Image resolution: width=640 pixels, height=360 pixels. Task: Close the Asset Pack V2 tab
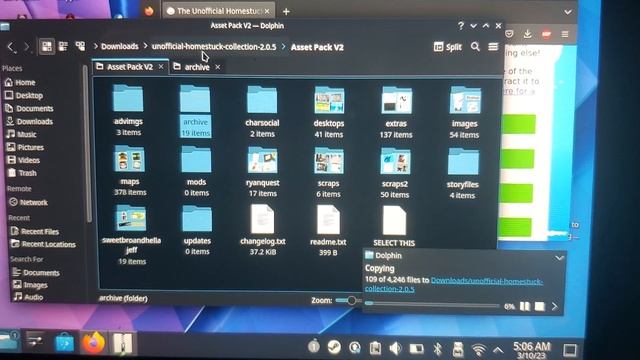pyautogui.click(x=161, y=67)
